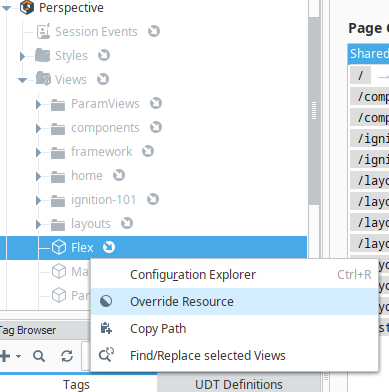The width and height of the screenshot is (389, 392).
Task: Collapse the Perspective tree node
Action: coord(7,8)
